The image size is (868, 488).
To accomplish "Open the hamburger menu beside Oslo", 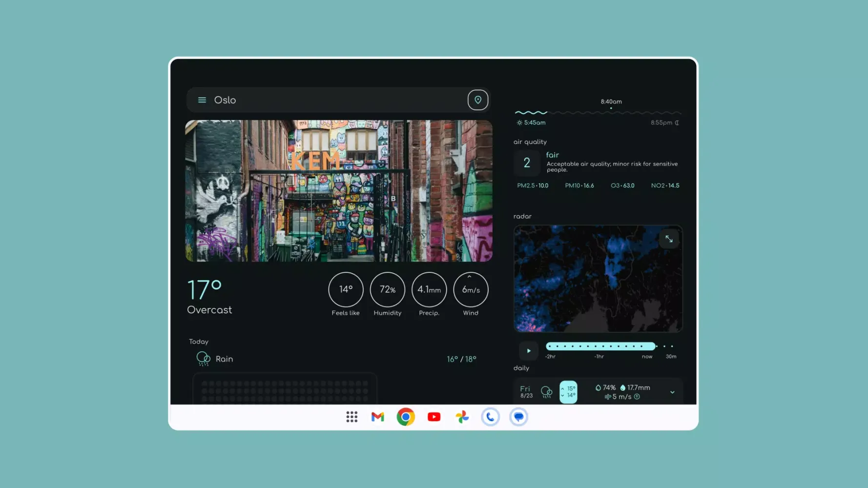I will pos(202,100).
